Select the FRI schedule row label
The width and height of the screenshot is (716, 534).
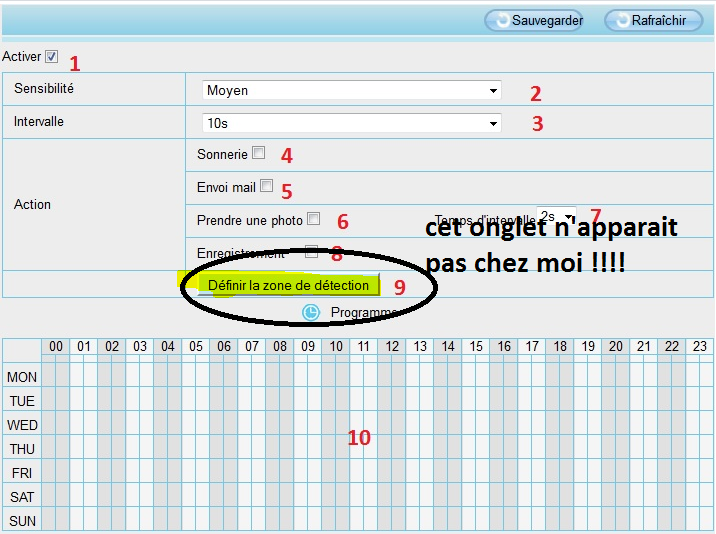point(22,473)
